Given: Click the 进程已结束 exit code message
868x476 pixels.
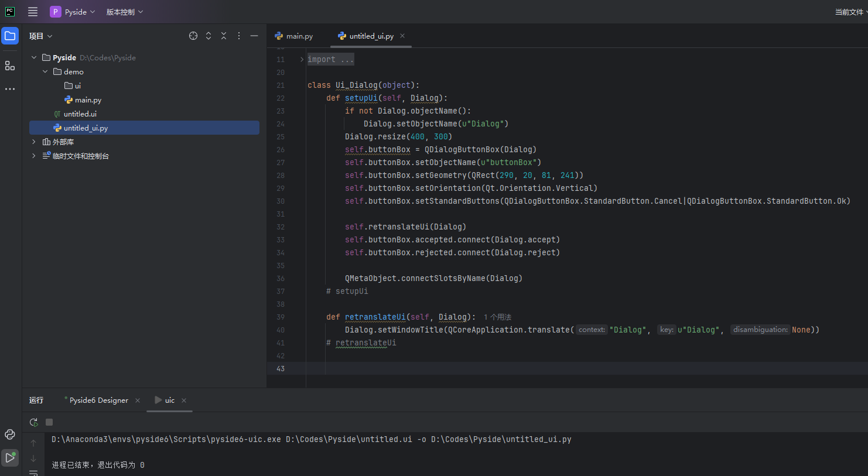Looking at the screenshot, I should [98, 465].
